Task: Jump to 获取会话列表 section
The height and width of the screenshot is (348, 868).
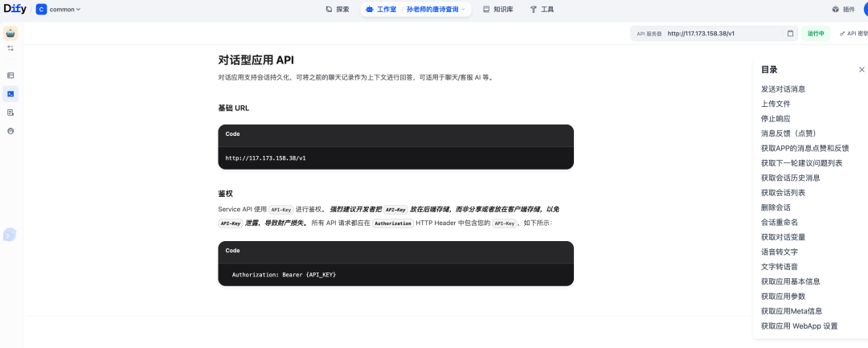Action: coord(783,193)
